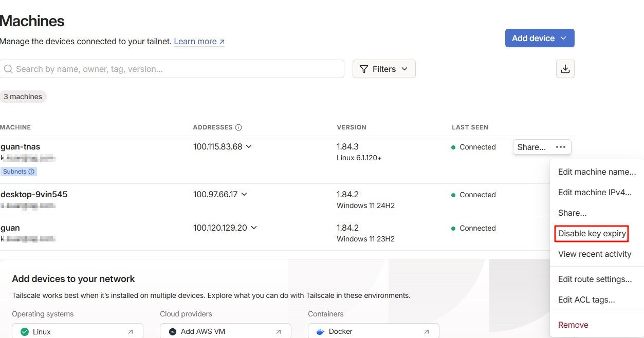Open the Docker container card
Screen dimensions: 644x338
click(x=374, y=331)
